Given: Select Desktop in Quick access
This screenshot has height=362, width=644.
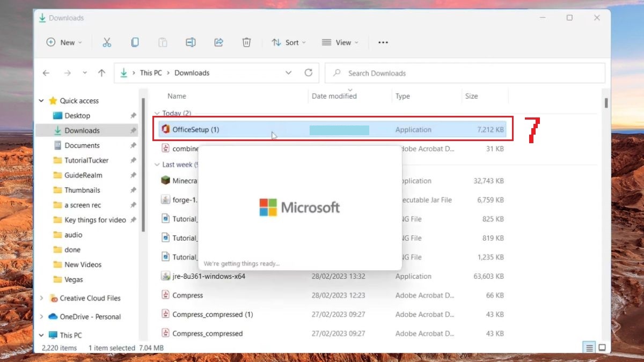Looking at the screenshot, I should [x=77, y=115].
